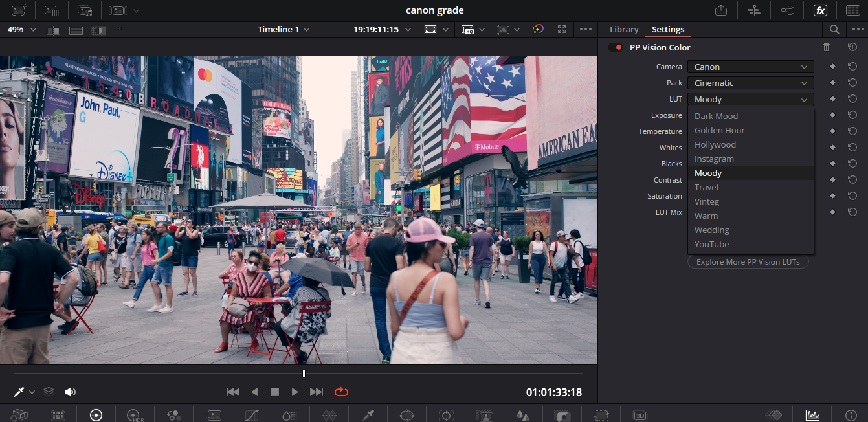Toggle image wipe view mode

pos(53,30)
